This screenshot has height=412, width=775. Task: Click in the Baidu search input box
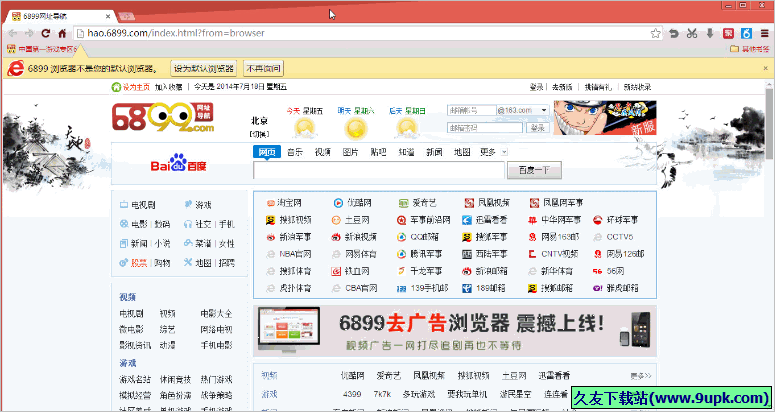click(x=379, y=170)
